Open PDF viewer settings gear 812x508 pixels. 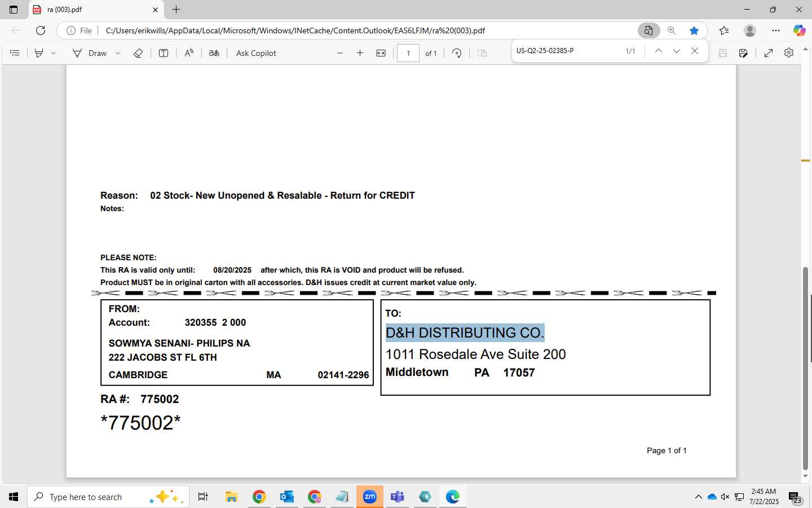[x=789, y=53]
